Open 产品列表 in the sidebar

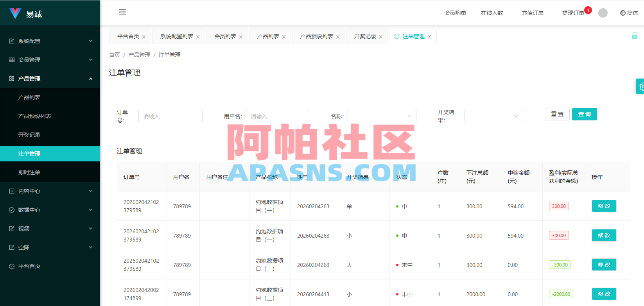point(50,97)
